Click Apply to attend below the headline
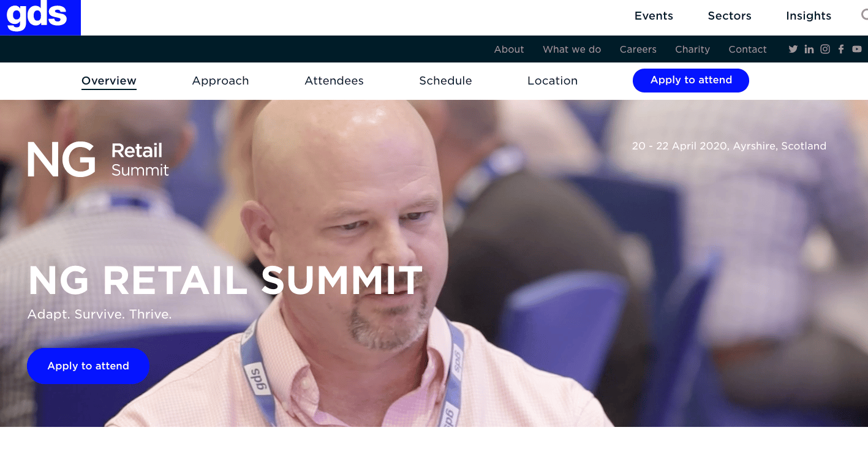This screenshot has height=449, width=868. 88,366
